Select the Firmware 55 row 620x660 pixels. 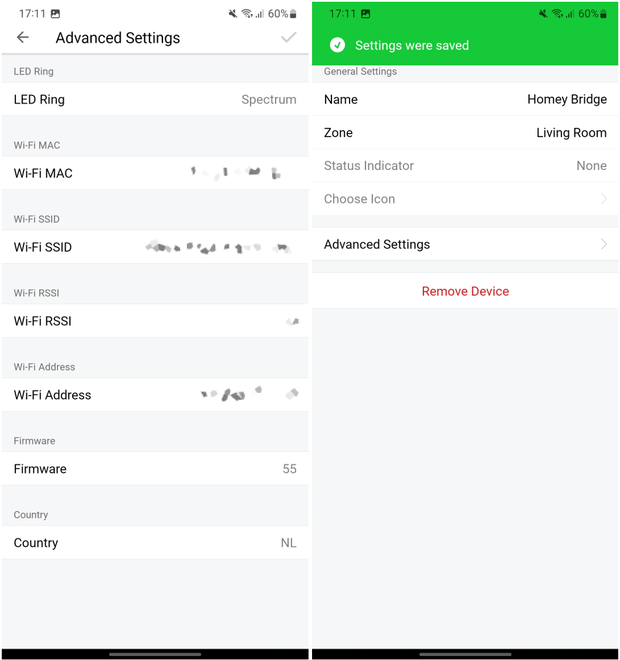click(155, 468)
